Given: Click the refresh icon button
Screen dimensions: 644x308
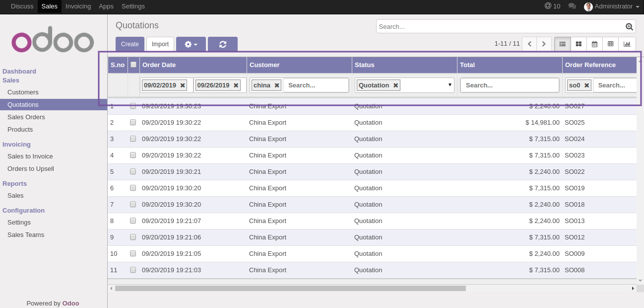Looking at the screenshot, I should pyautogui.click(x=223, y=44).
